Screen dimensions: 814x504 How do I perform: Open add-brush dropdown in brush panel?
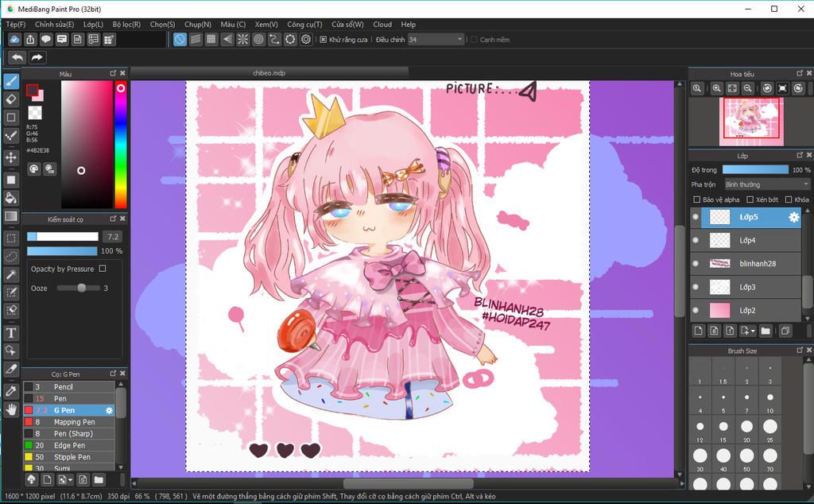click(x=65, y=479)
